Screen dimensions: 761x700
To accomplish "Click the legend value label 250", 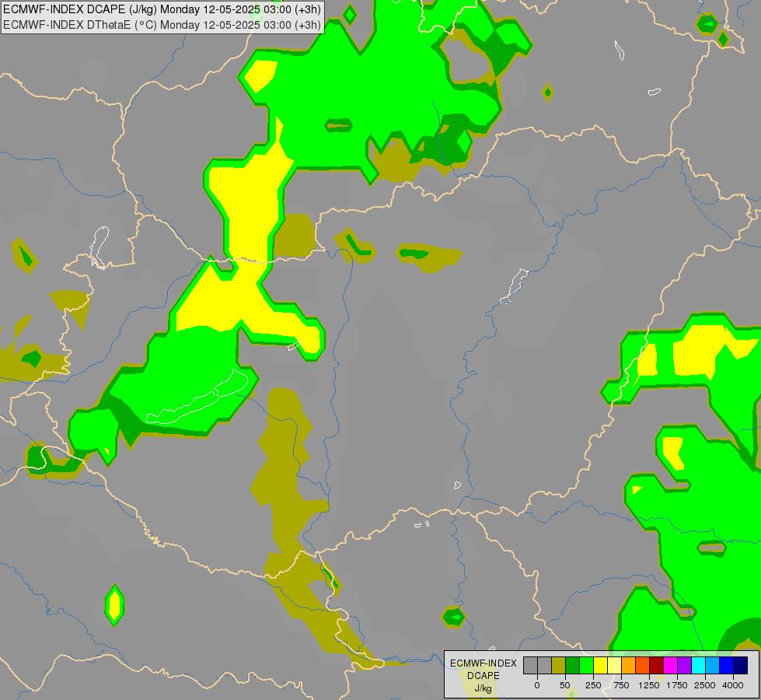I will (593, 685).
